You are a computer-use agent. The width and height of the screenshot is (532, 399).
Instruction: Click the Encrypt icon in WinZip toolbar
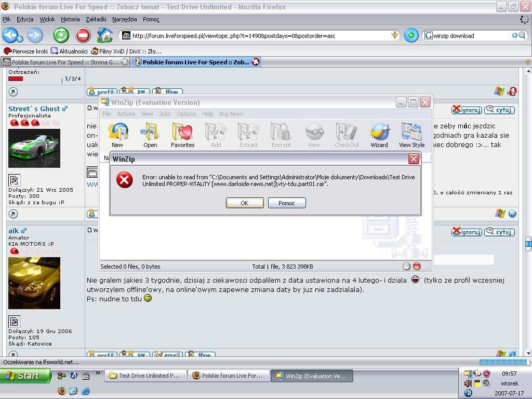281,136
